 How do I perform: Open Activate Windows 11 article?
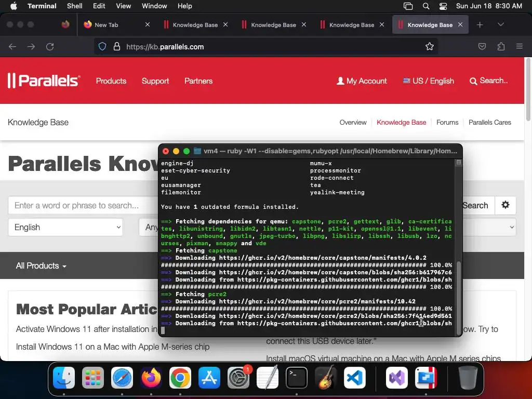click(x=87, y=329)
